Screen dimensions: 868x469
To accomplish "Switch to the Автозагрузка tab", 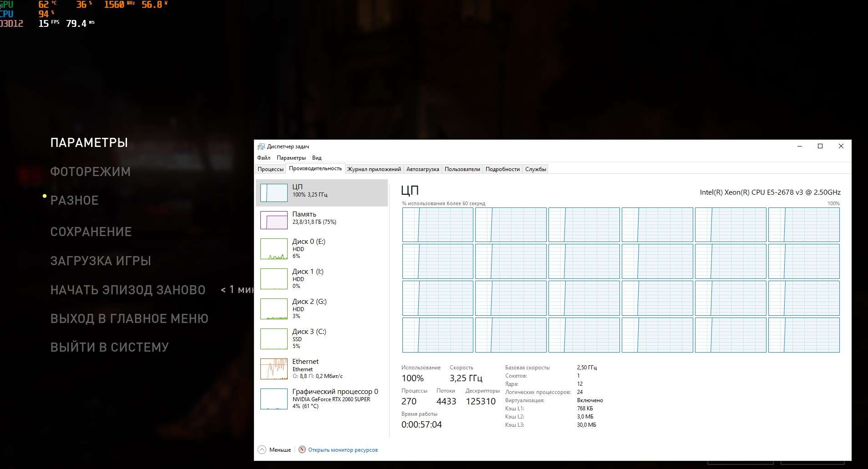I will 422,169.
